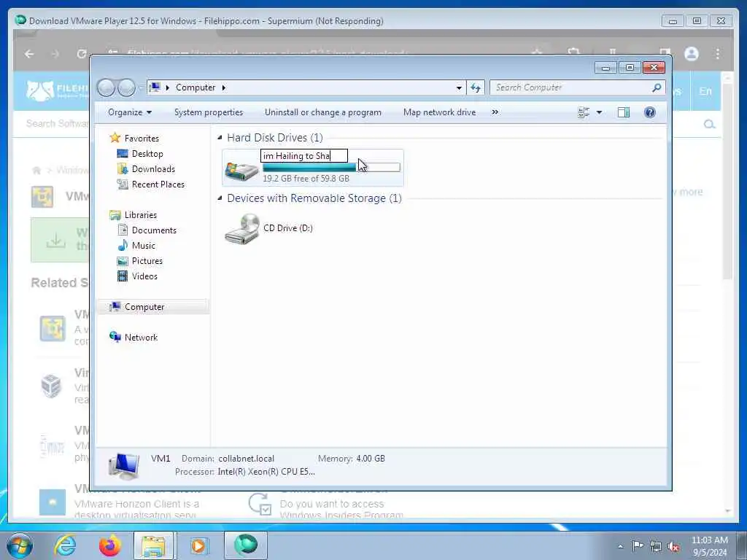This screenshot has width=747, height=560.
Task: Click the Intel(R) Xeon(R) processor text
Action: pos(266,472)
